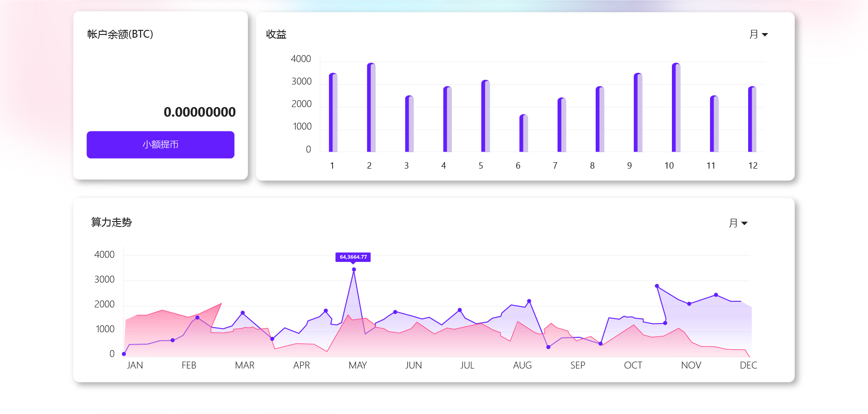868x414 pixels.
Task: Click the 收益 panel title
Action: click(276, 34)
